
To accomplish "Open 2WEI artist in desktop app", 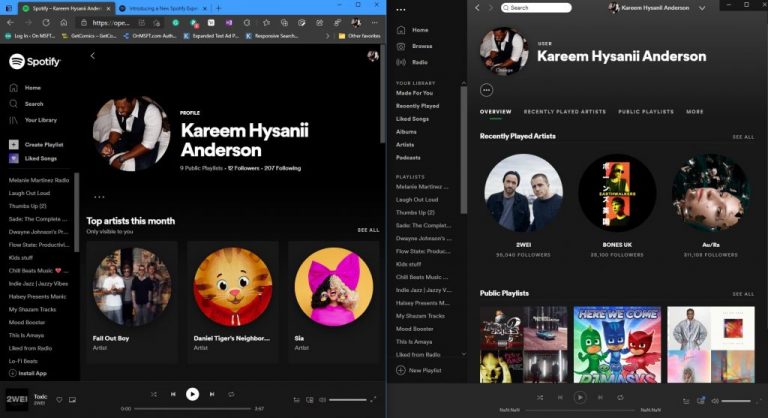I will click(x=524, y=193).
